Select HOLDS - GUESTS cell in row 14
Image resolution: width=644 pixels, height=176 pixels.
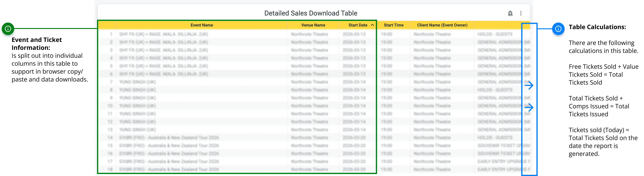pos(495,138)
